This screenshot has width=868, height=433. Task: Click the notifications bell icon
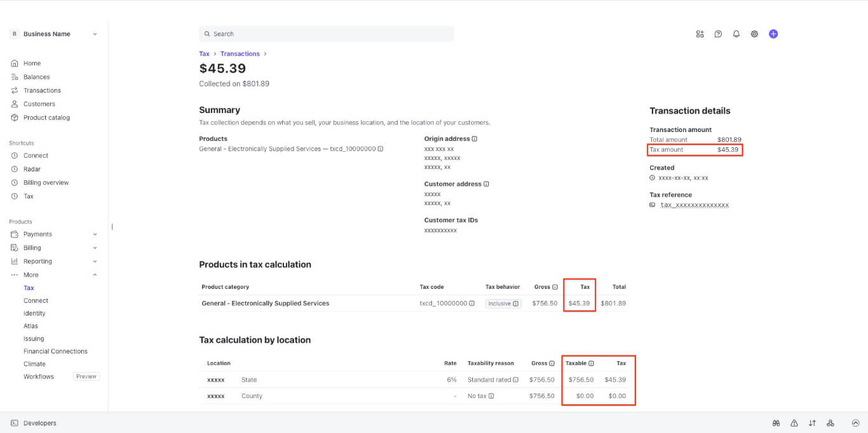[736, 34]
